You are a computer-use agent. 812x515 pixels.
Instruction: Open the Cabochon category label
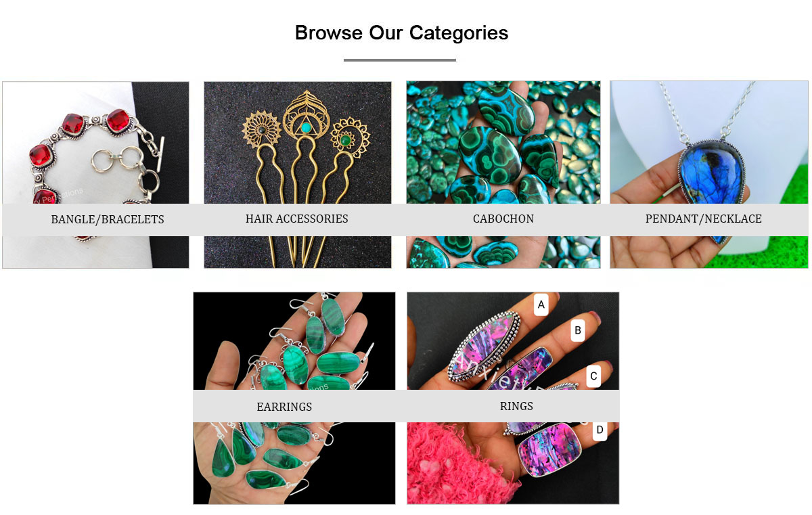tap(503, 219)
